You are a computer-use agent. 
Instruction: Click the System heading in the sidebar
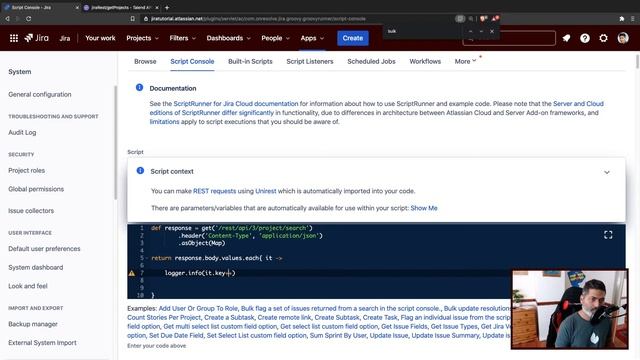click(20, 71)
